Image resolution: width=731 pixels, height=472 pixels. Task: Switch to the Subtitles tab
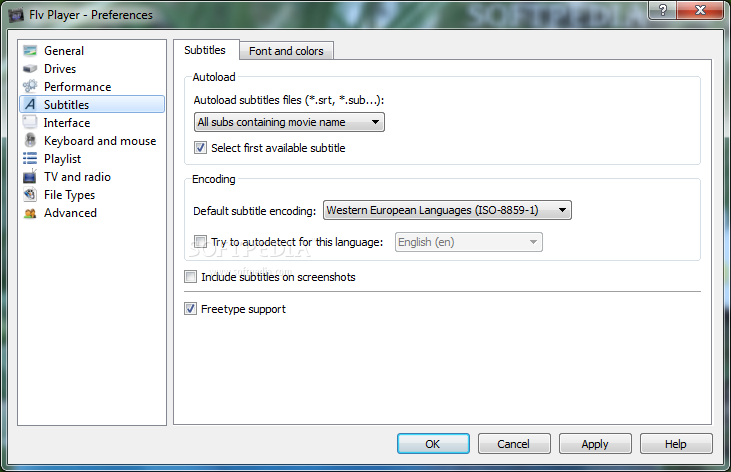point(205,50)
